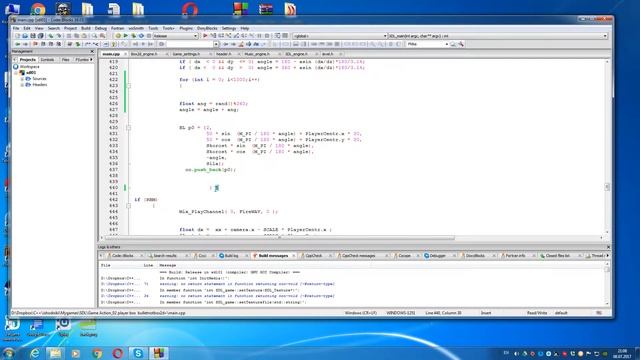The height and width of the screenshot is (360, 640).
Task: Select the Files tab in Management panel
Action: [x=65, y=60]
